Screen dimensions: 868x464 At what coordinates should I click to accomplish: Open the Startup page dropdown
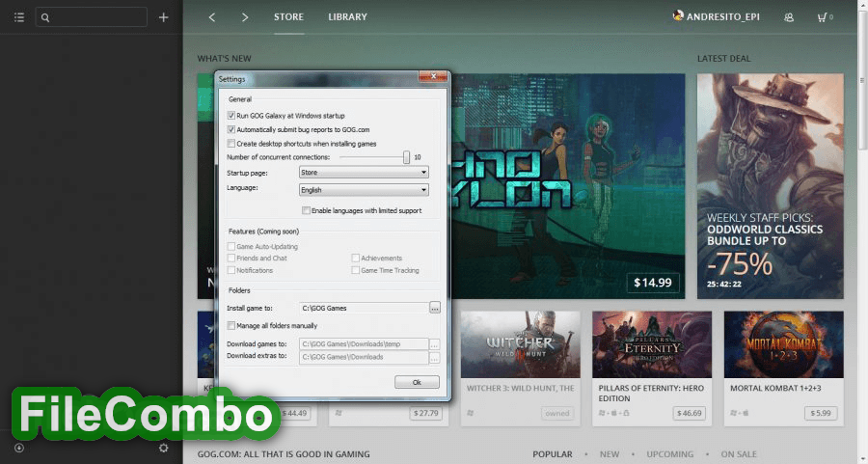(x=364, y=173)
